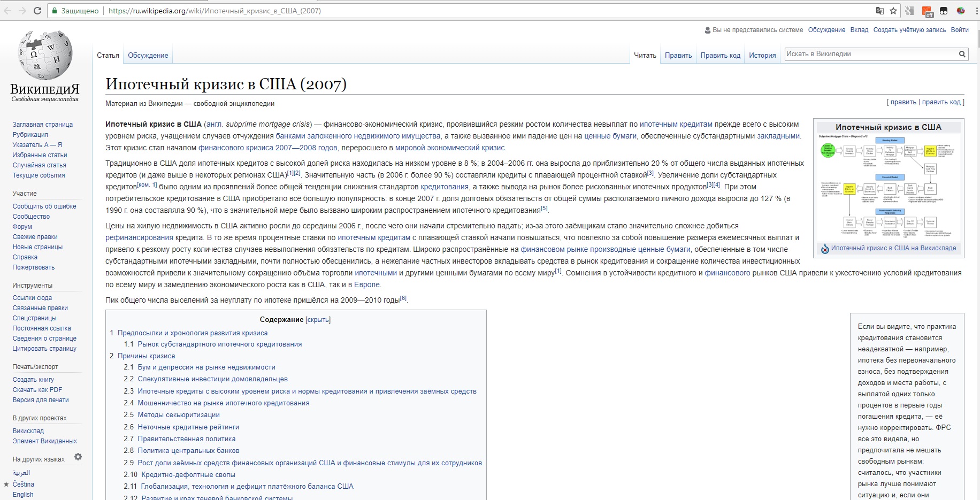The height and width of the screenshot is (500, 980).
Task: Click the browser address bar URL
Action: (215, 11)
